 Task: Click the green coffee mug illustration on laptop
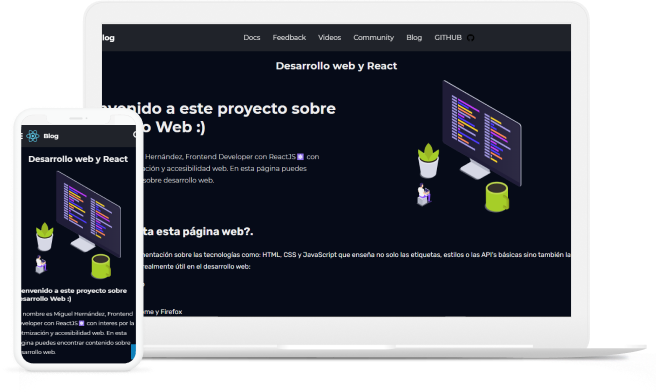(497, 197)
